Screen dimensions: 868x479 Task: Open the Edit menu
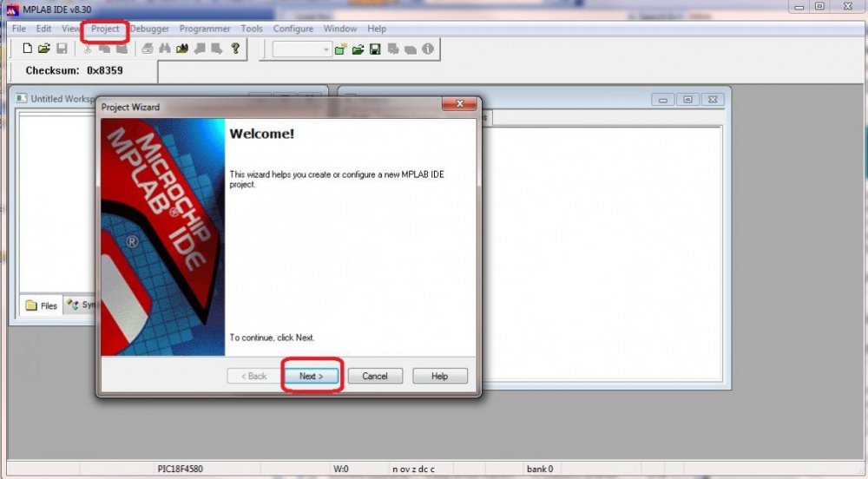[x=43, y=29]
